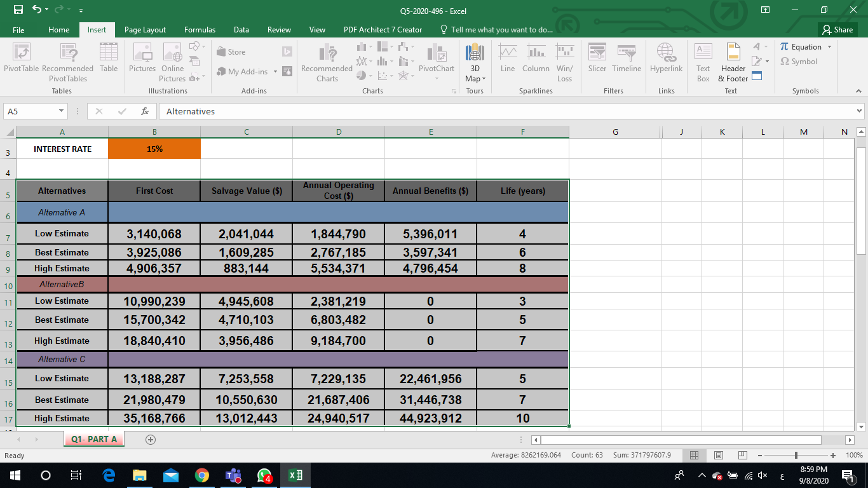Switch to the Page Layout tab
The width and height of the screenshot is (868, 488).
pos(145,30)
